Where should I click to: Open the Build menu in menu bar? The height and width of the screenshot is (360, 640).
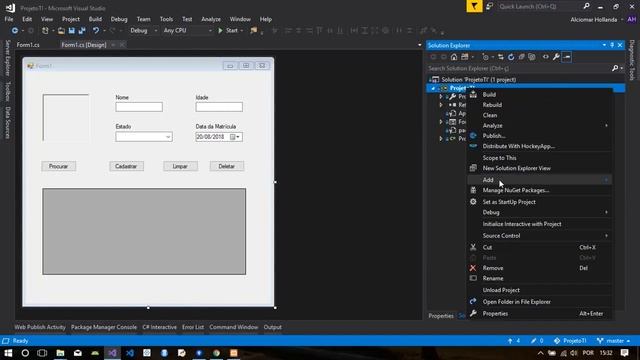pos(95,19)
